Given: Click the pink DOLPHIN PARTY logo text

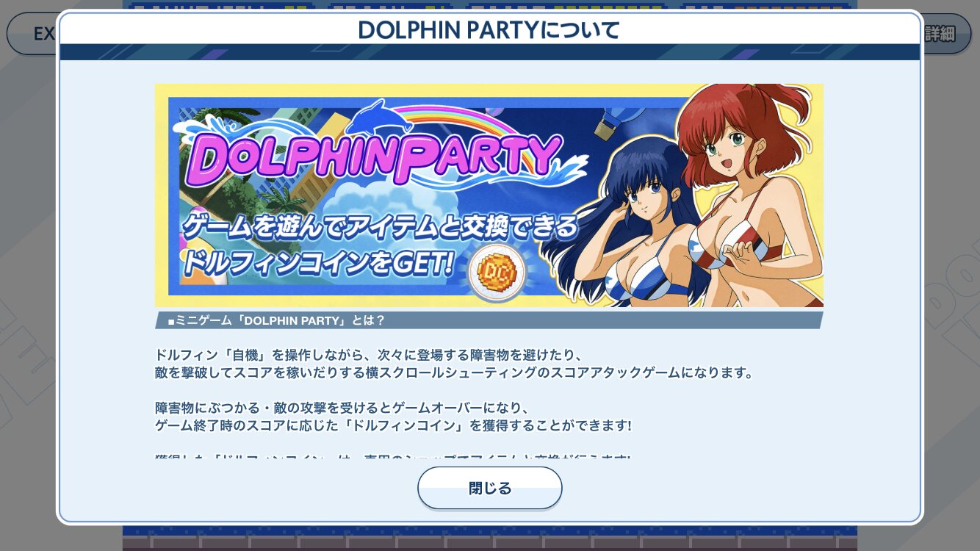Looking at the screenshot, I should click(373, 159).
